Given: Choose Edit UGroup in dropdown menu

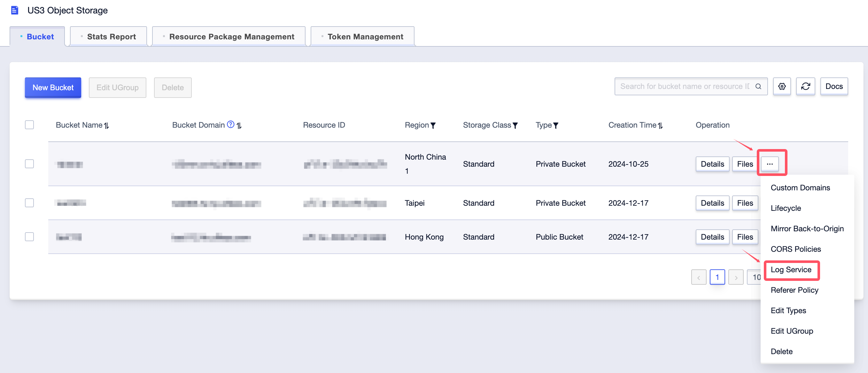Looking at the screenshot, I should click(x=792, y=331).
